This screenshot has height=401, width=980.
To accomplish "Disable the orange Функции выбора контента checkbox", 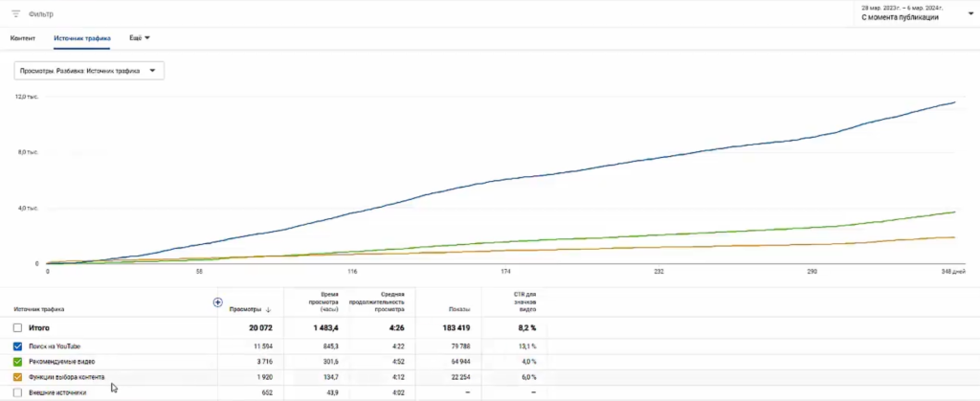I will [18, 377].
